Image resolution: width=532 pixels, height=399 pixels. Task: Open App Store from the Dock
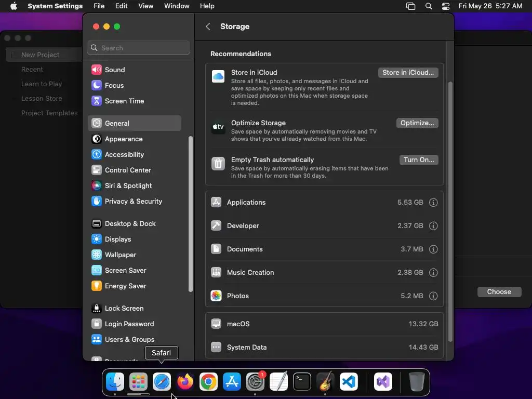point(232,382)
